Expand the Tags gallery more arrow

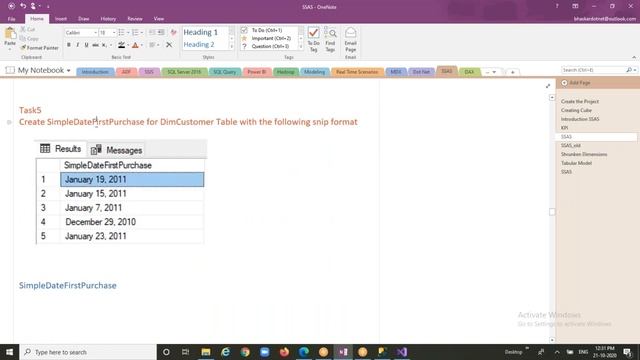point(301,47)
